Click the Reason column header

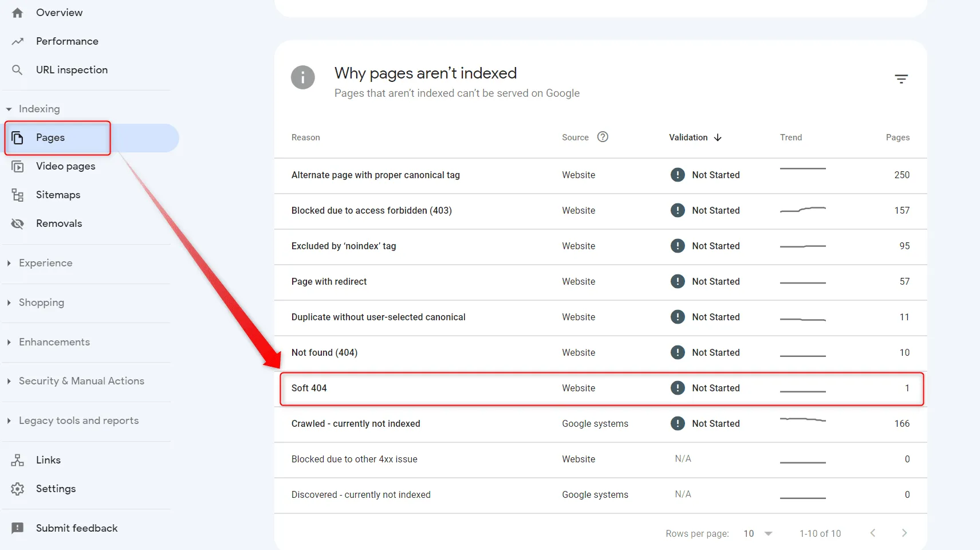click(x=306, y=137)
